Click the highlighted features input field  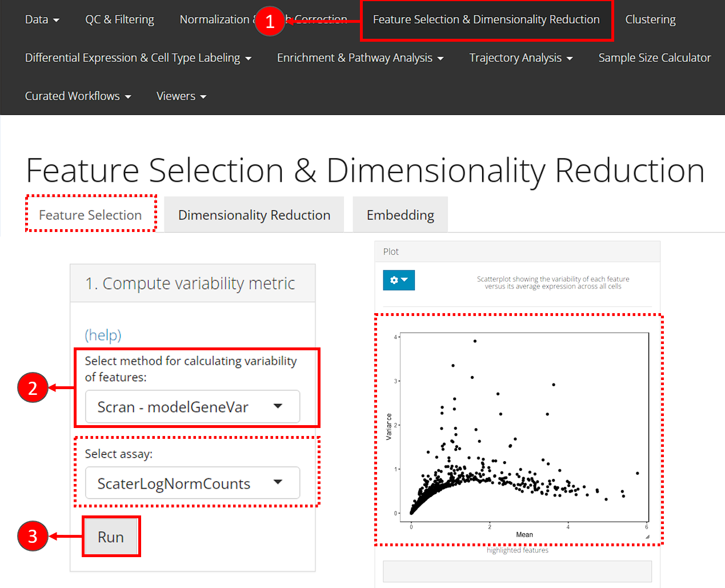517,571
